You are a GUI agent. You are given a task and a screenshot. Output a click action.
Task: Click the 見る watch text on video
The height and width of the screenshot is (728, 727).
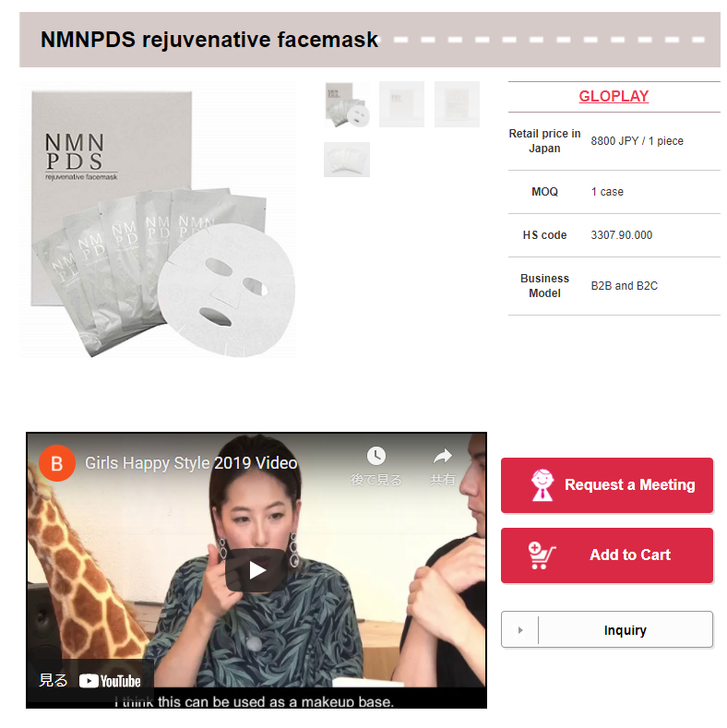54,681
